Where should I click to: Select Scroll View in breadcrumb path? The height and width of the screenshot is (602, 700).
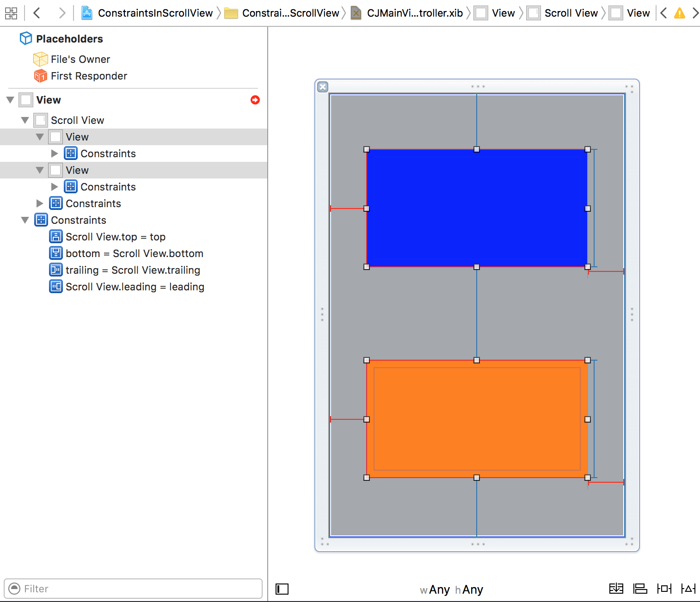pyautogui.click(x=571, y=13)
